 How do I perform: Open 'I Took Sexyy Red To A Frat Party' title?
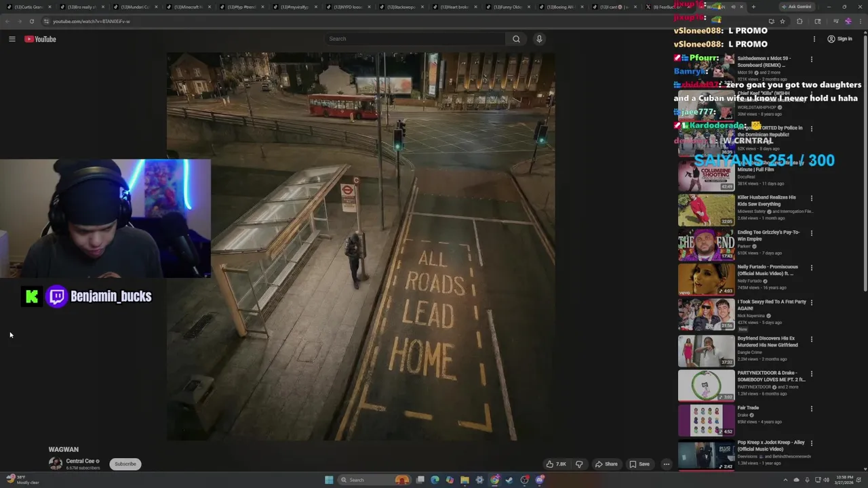(772, 305)
